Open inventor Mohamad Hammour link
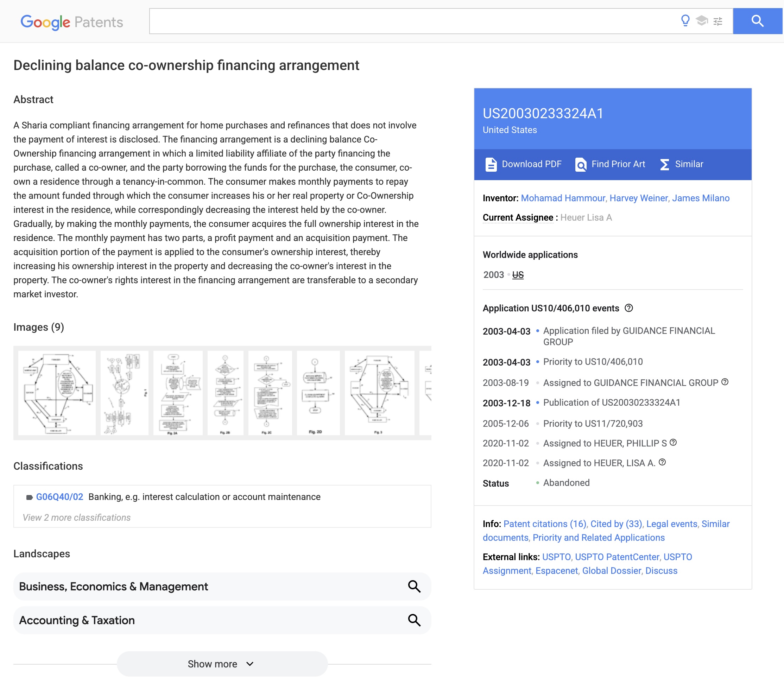Viewport: 784px width, 691px height. pyautogui.click(x=563, y=198)
